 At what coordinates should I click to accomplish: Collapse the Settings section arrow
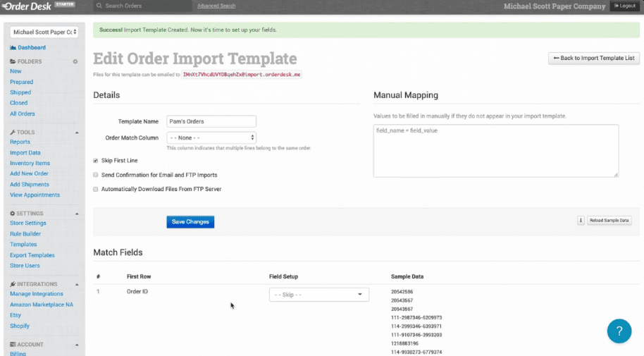[x=75, y=214]
